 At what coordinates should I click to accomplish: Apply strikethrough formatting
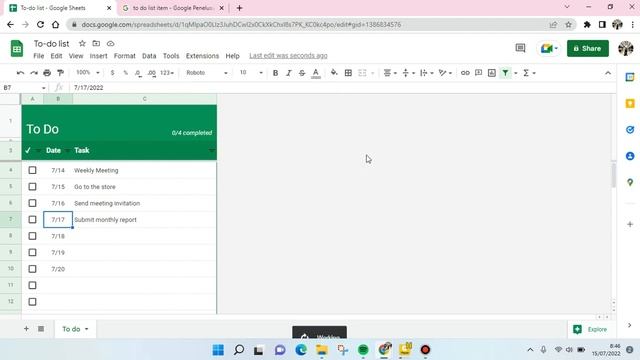[x=302, y=73]
